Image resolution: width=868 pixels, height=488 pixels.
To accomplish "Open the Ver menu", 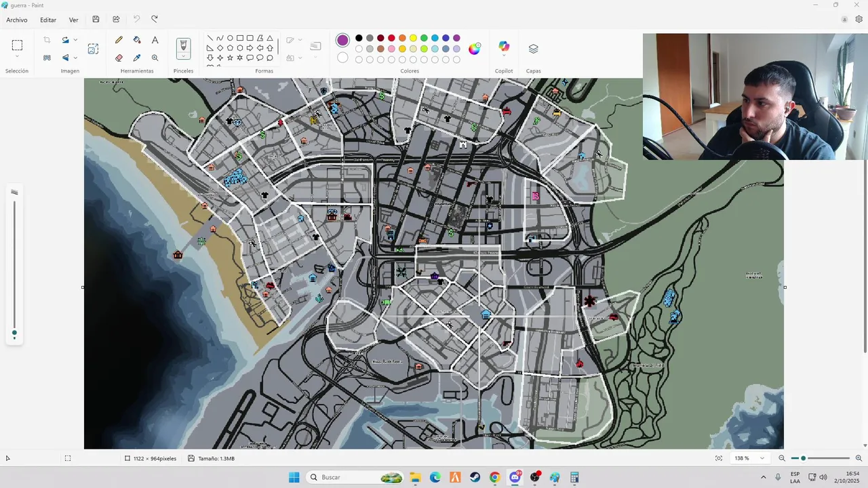I will [74, 20].
